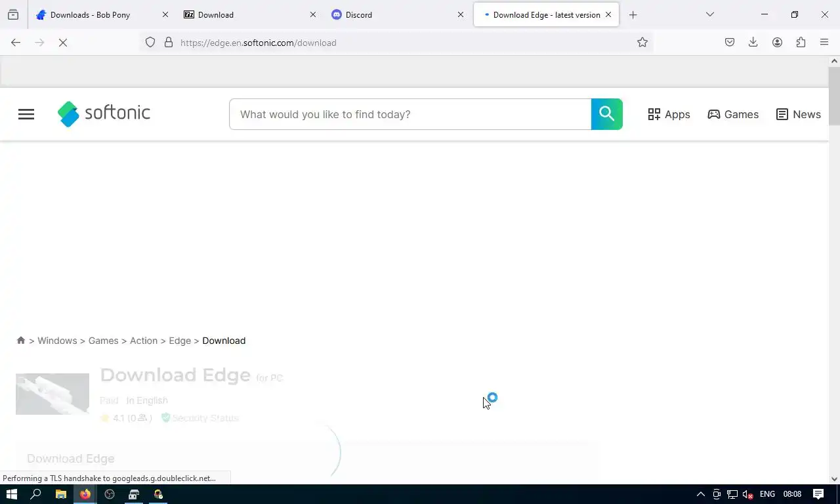Stop loading the current page
The image size is (840, 504).
[63, 42]
